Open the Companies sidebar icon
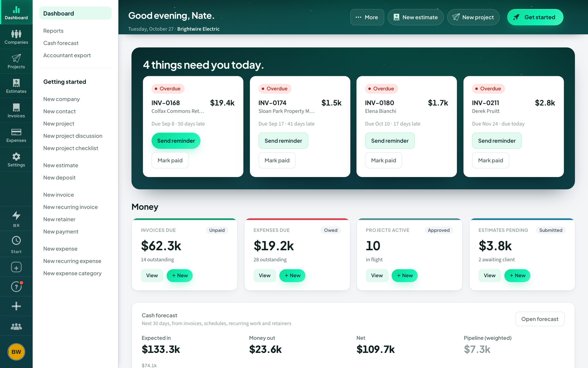 coord(16,37)
